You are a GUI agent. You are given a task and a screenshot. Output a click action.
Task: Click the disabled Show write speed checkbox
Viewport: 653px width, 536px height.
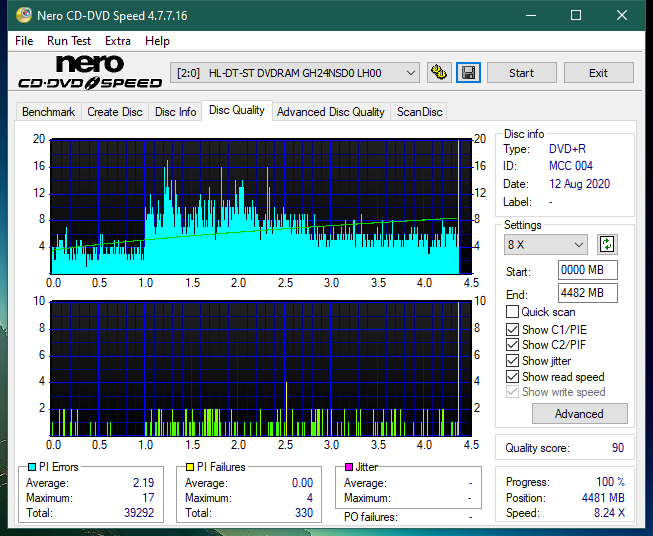pos(512,392)
